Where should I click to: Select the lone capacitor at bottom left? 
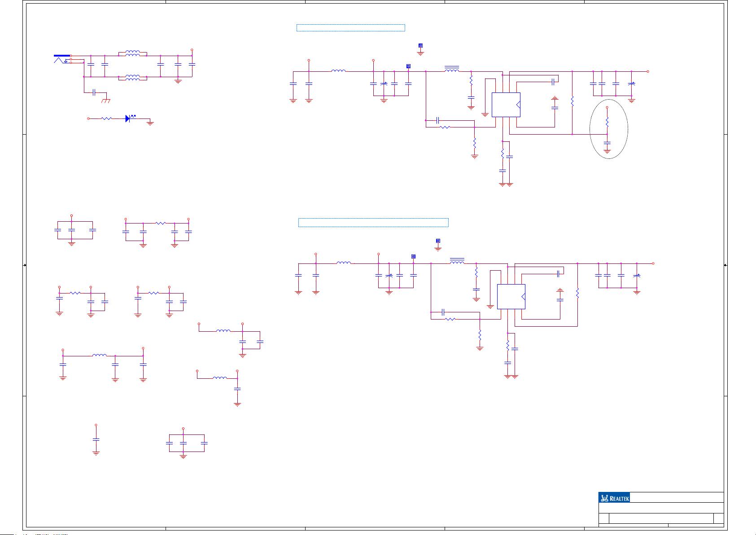96,439
